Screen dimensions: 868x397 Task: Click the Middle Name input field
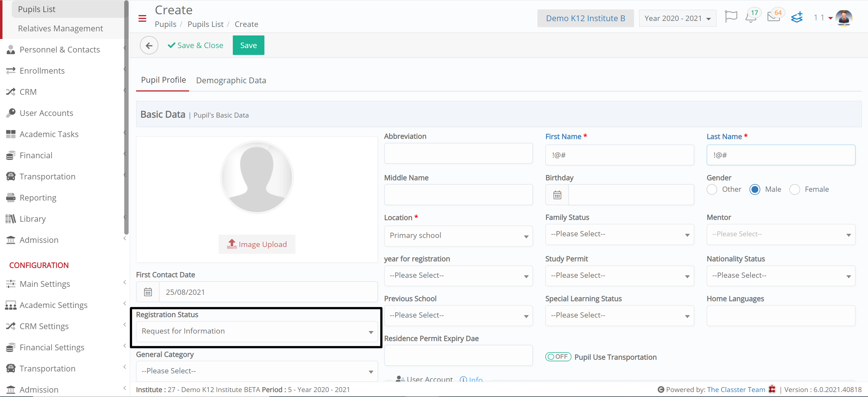(458, 195)
